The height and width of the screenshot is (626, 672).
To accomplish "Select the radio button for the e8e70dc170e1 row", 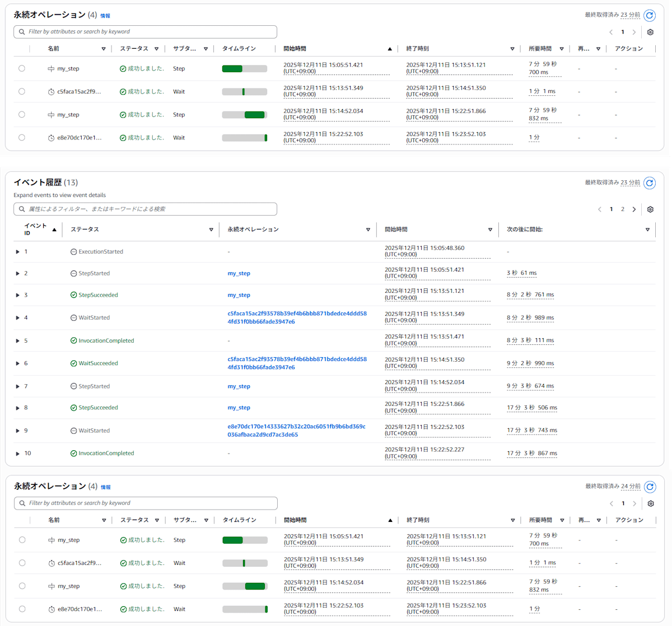I will click(x=21, y=137).
